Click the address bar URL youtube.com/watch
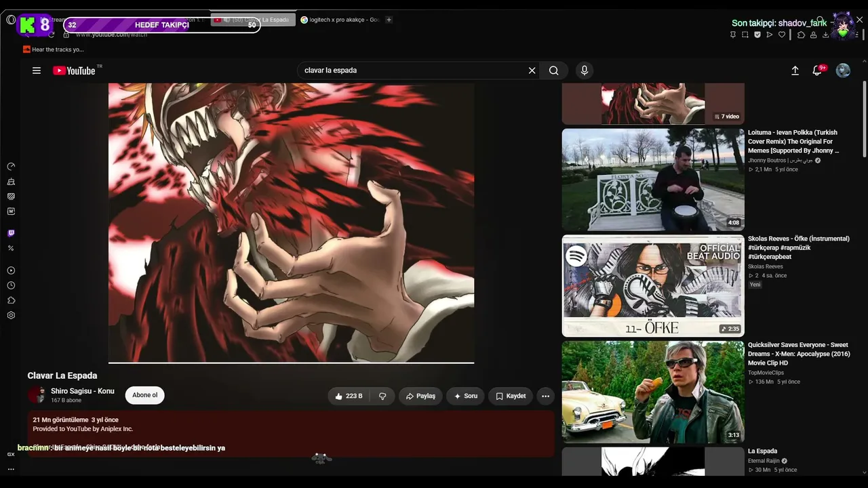The width and height of the screenshot is (868, 488). coord(111,34)
